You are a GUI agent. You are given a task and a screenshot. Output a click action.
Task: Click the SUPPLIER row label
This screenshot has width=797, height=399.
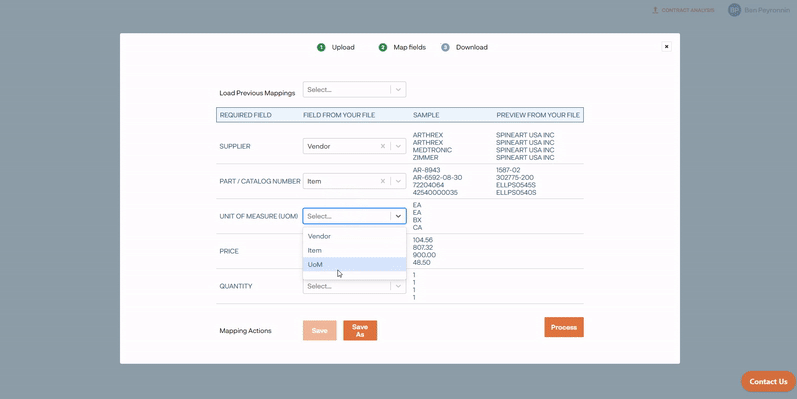coord(235,146)
